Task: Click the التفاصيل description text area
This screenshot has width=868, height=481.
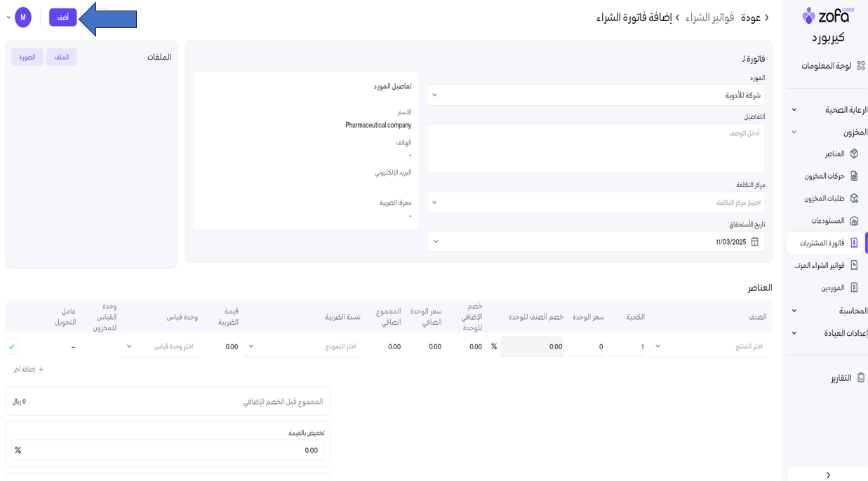Action: tap(596, 149)
